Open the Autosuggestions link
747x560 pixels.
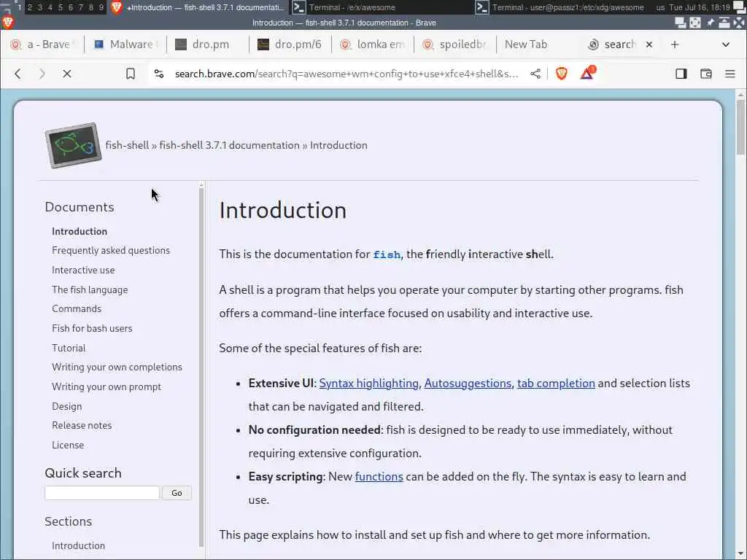coord(468,384)
